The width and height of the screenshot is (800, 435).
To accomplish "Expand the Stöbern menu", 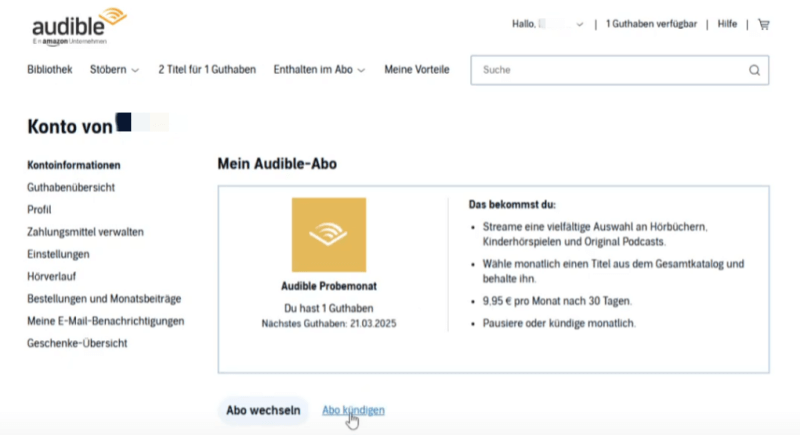I will coord(115,70).
